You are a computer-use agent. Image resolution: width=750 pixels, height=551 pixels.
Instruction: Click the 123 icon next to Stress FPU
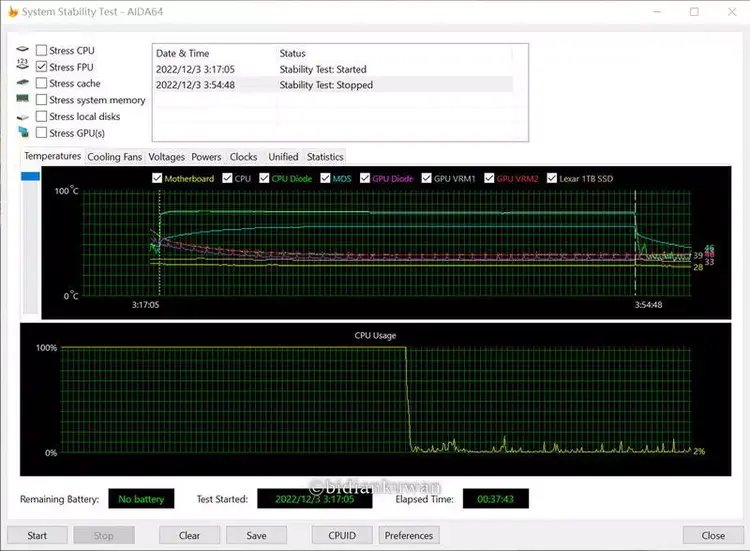point(22,66)
